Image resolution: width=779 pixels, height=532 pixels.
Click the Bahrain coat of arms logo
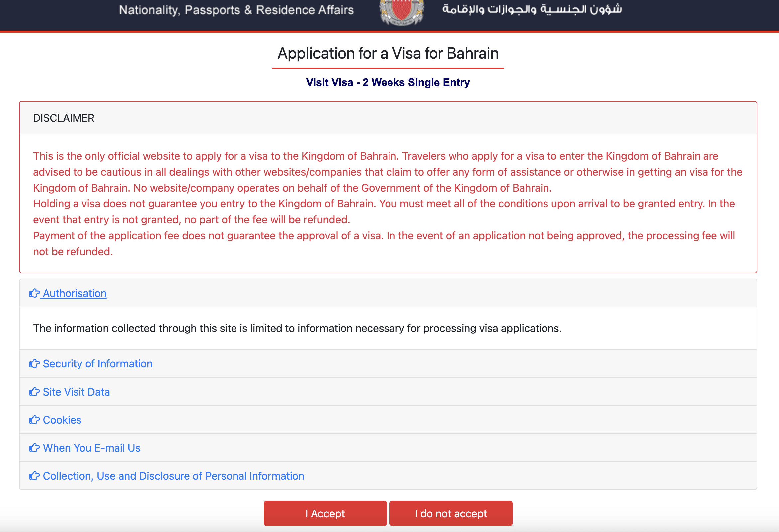tap(401, 12)
